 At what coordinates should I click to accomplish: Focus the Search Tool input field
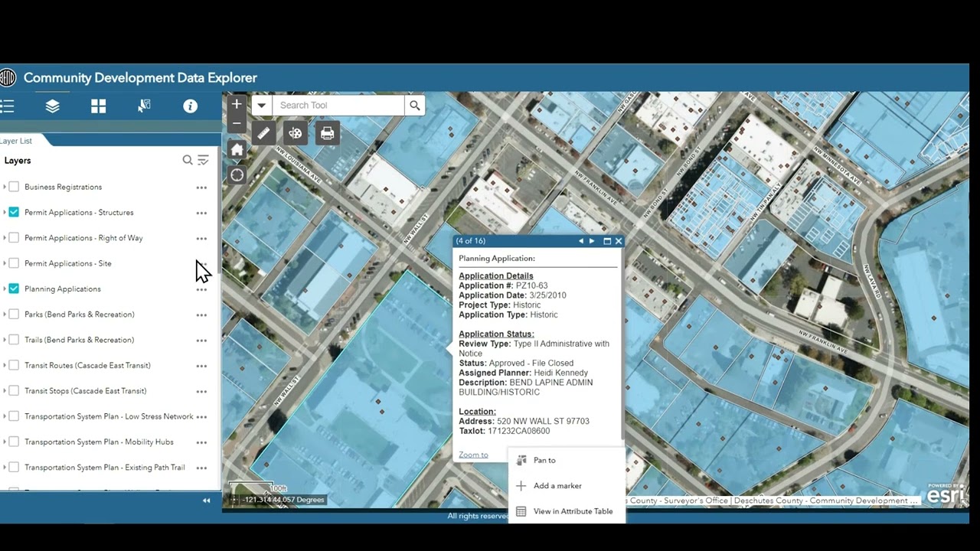(x=338, y=106)
